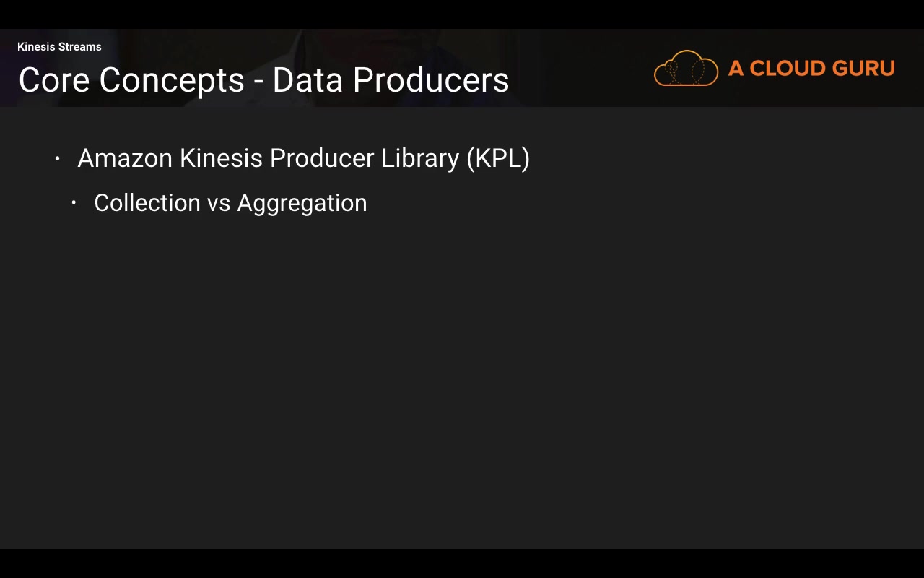This screenshot has width=924, height=578.
Task: Click the bullet dot before Collection
Action: tap(74, 203)
